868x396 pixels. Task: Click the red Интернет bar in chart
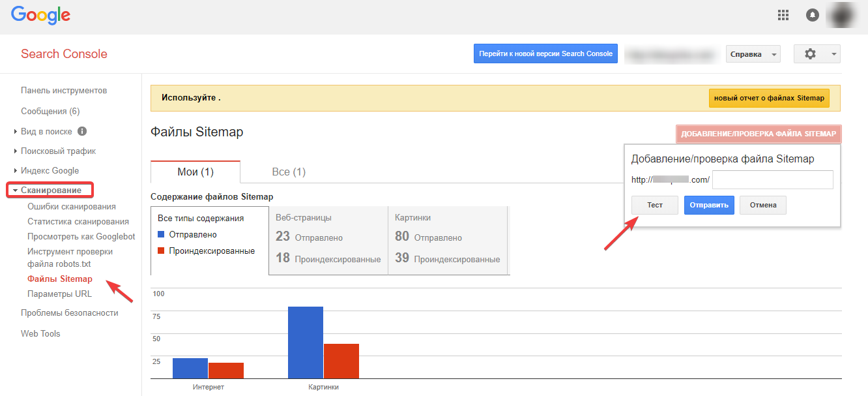[226, 371]
